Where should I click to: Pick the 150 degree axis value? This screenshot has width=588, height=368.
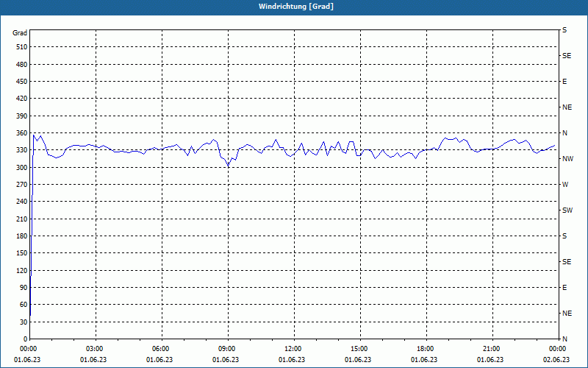coord(22,252)
